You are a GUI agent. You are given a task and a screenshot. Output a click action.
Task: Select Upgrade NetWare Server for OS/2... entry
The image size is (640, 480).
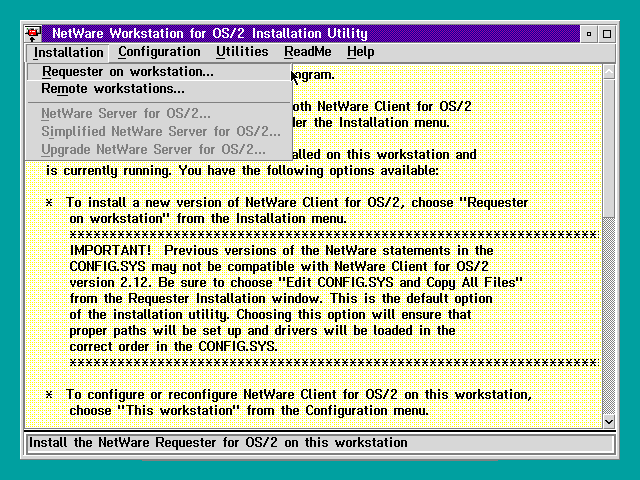[160, 149]
